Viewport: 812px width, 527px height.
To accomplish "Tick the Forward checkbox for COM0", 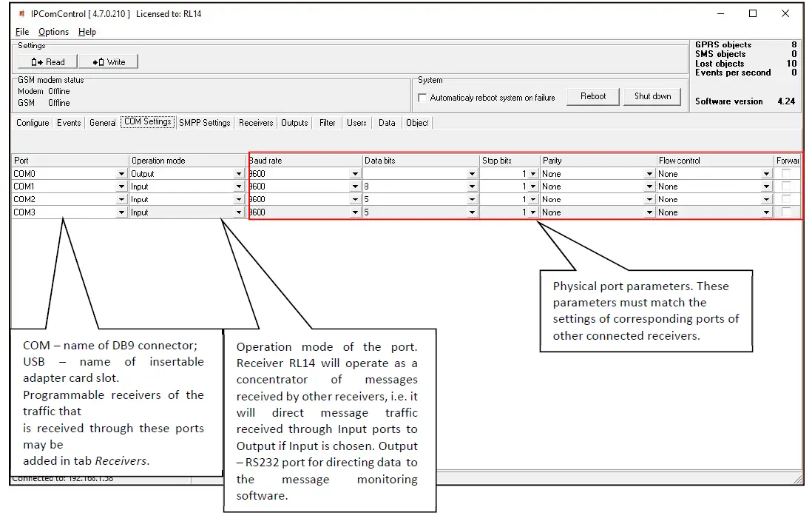I will [x=786, y=173].
